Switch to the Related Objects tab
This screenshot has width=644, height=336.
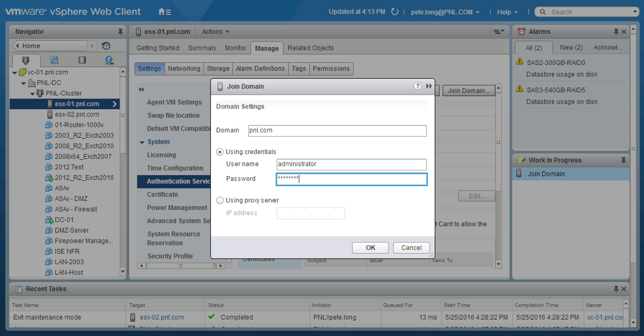pos(311,48)
